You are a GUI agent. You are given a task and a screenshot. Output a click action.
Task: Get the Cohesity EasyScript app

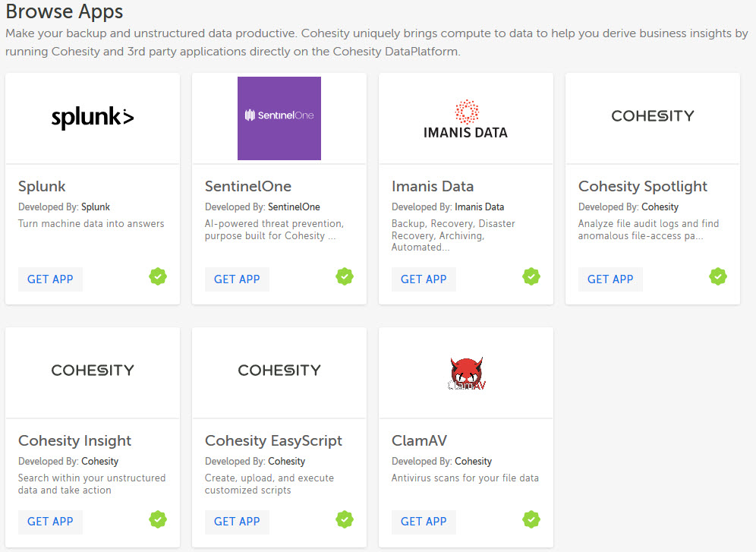coord(237,522)
